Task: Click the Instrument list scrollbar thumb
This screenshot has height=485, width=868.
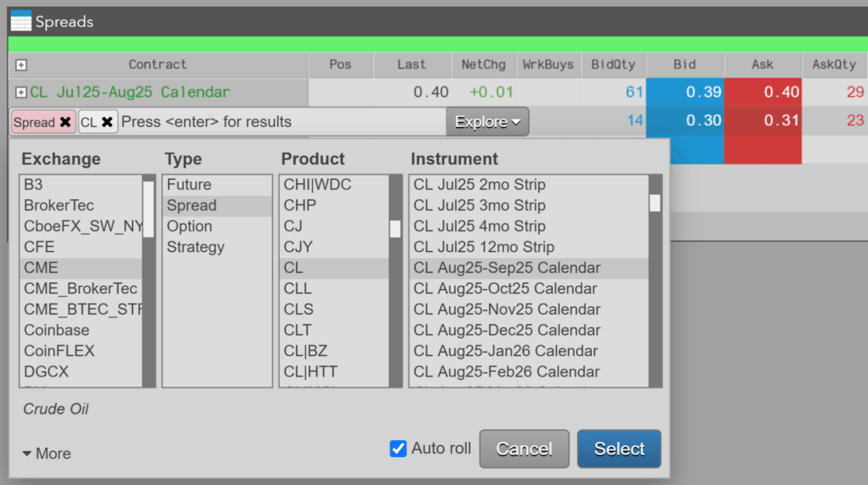Action: click(655, 203)
